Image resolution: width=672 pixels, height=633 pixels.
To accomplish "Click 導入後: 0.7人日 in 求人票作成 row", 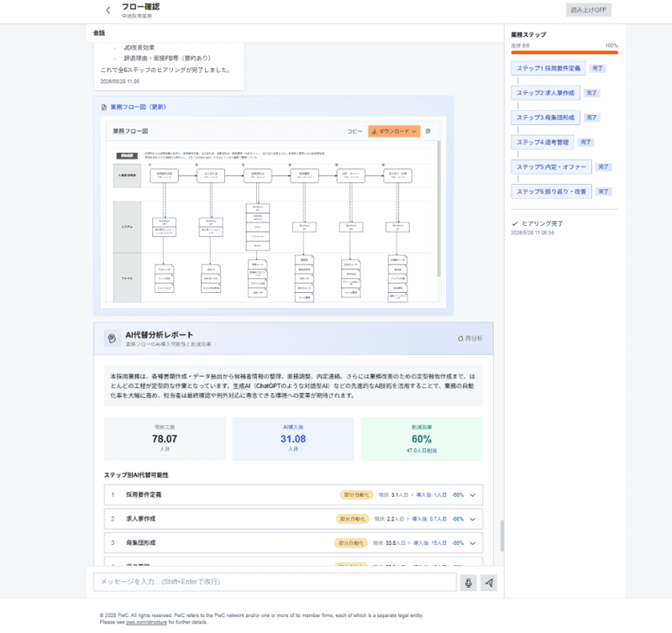I will [429, 519].
